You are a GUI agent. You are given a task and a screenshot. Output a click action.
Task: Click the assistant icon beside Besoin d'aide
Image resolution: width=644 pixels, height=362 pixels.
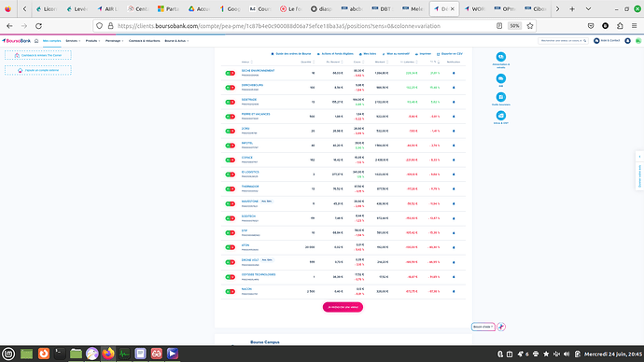point(501,327)
